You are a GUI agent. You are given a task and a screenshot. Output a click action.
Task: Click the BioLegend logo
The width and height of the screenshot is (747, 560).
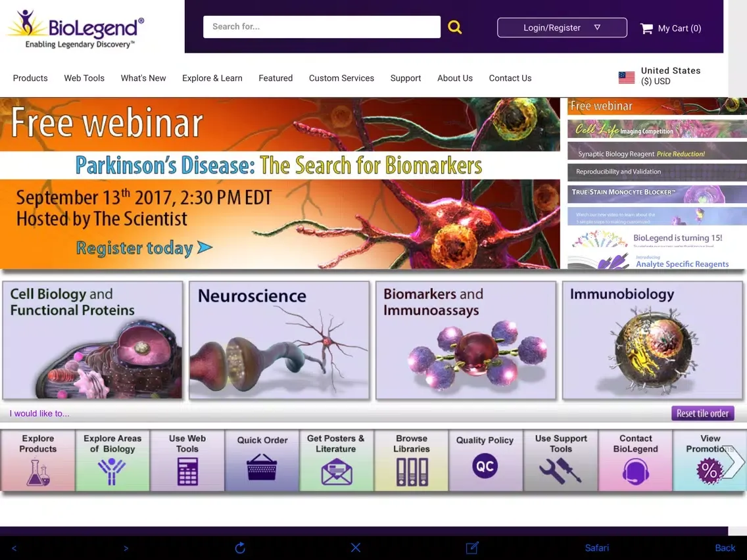pos(75,28)
